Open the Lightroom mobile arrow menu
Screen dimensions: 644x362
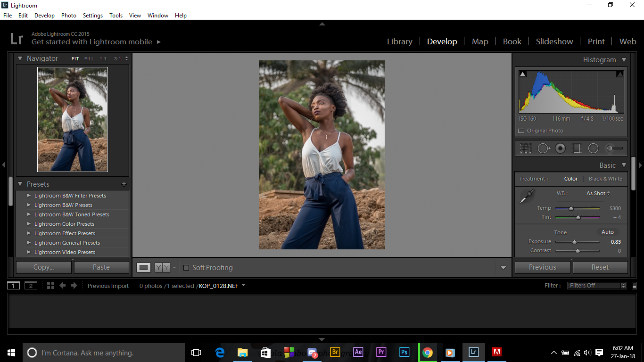159,42
